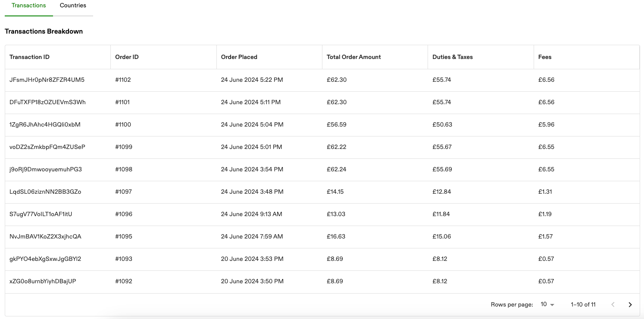Select transaction ID S7ugV77VolLT1oAF1itU

click(41, 214)
